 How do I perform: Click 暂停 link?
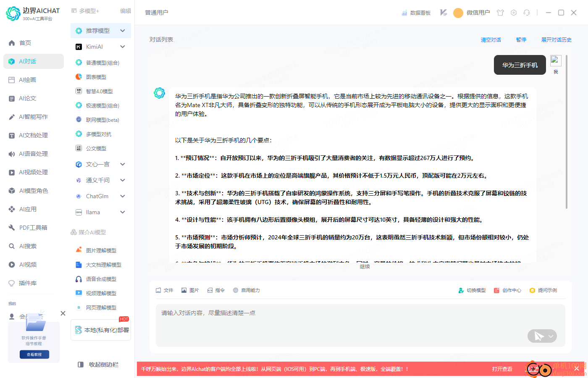click(x=521, y=40)
